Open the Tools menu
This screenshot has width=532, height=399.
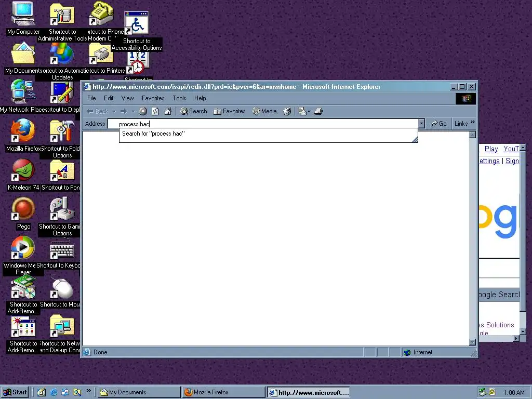point(179,98)
